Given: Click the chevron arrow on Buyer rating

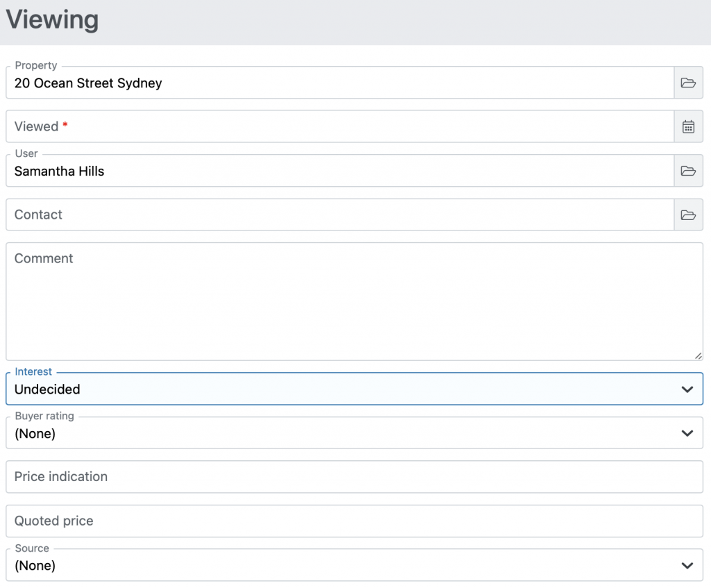Looking at the screenshot, I should (x=687, y=433).
